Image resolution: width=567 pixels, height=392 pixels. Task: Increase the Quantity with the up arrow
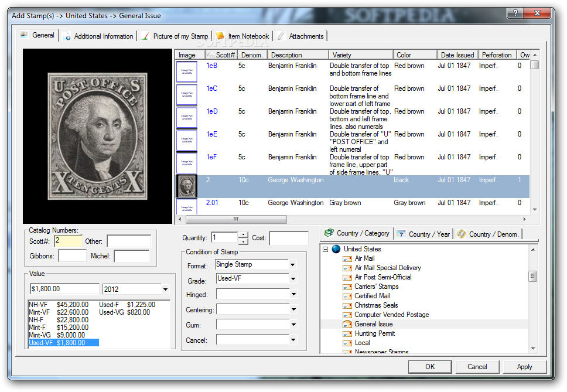[244, 234]
